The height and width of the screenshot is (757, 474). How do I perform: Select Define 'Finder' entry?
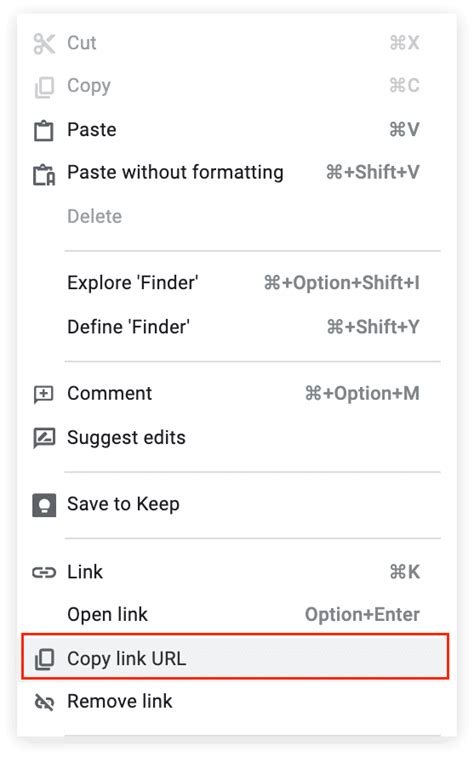click(x=237, y=327)
